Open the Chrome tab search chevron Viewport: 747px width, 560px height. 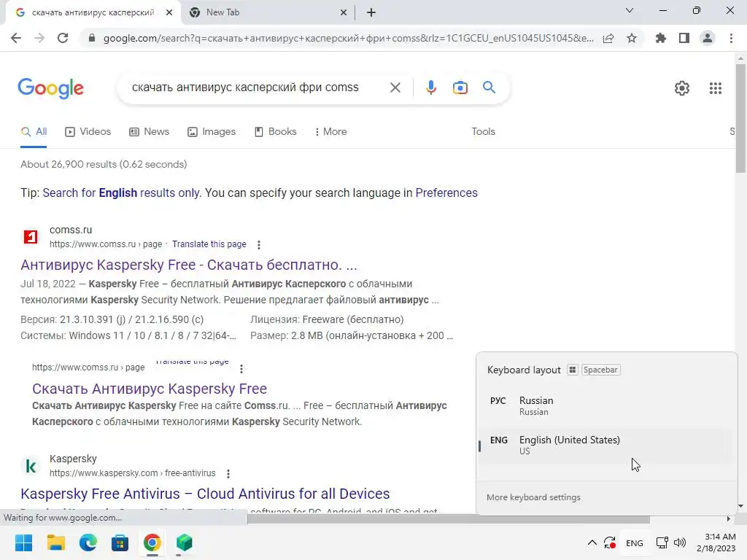pos(630,10)
